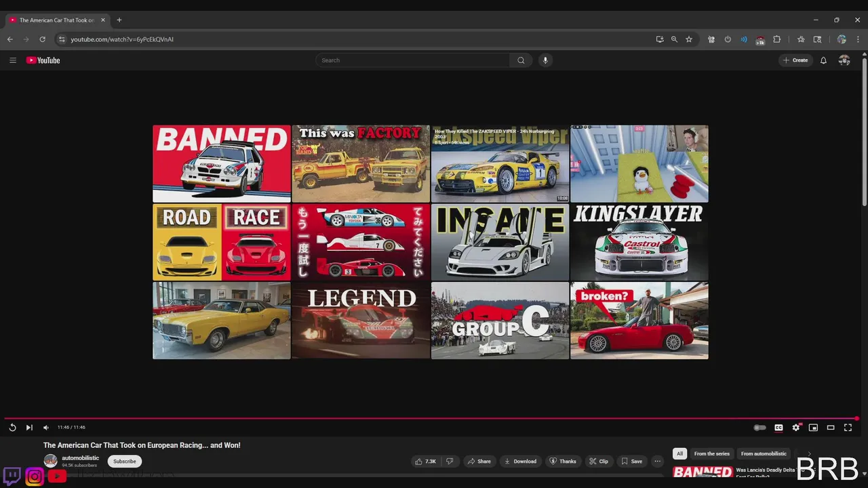This screenshot has width=868, height=488.
Task: Close the American Car video tab
Action: (103, 20)
